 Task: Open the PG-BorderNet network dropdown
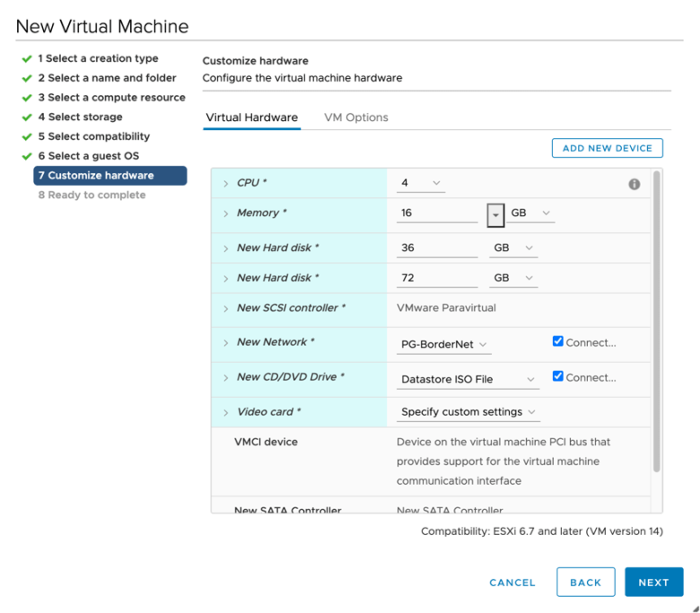tap(445, 345)
